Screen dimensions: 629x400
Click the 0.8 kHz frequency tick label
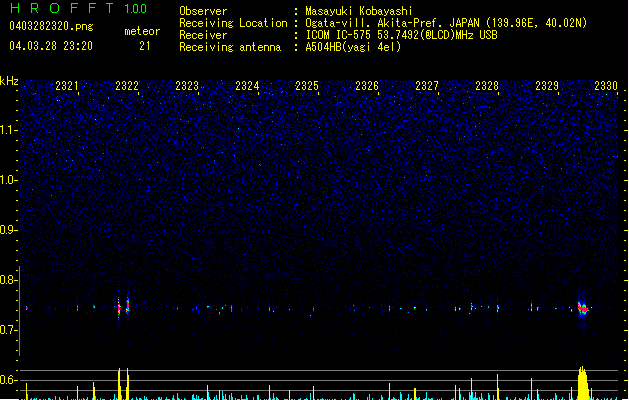[9, 280]
